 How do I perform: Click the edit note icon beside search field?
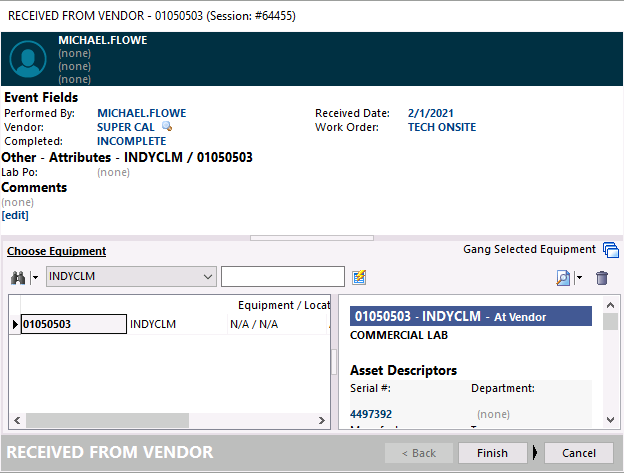click(359, 277)
